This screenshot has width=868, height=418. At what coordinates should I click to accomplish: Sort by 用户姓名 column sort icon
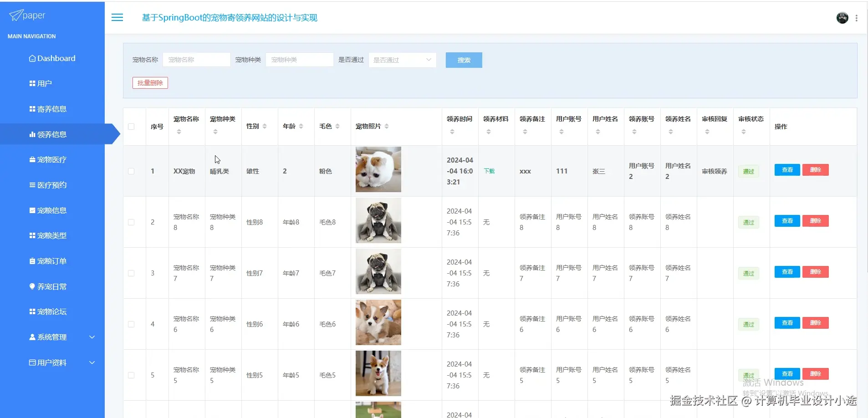[x=598, y=132]
